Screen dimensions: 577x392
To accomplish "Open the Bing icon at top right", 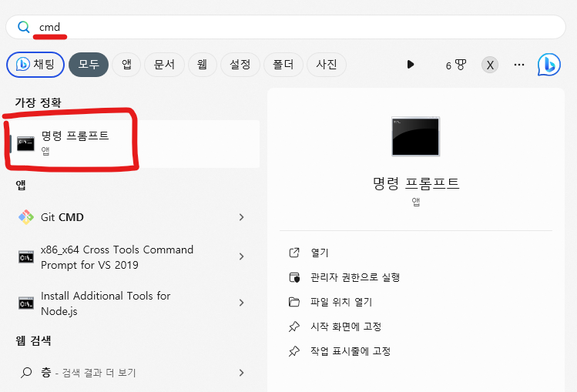I will pos(548,65).
